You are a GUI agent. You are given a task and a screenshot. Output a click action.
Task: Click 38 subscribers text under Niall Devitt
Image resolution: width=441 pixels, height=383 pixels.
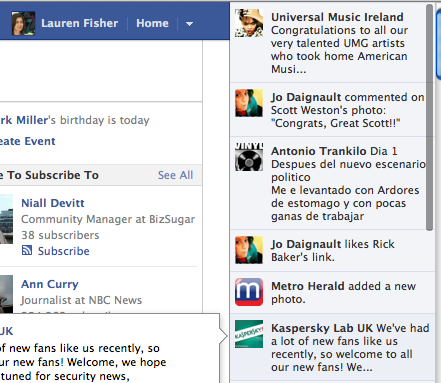pyautogui.click(x=60, y=235)
